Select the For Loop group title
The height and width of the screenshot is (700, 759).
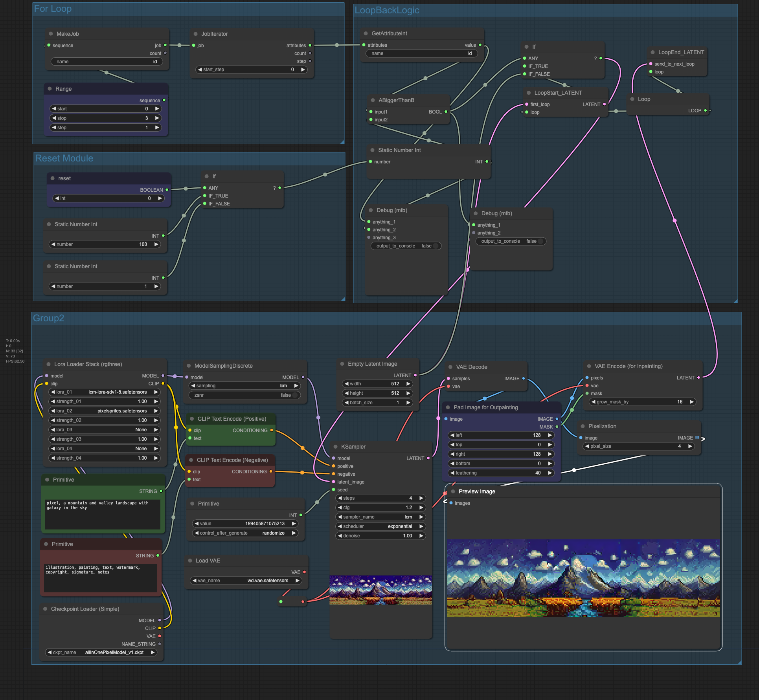pos(53,9)
